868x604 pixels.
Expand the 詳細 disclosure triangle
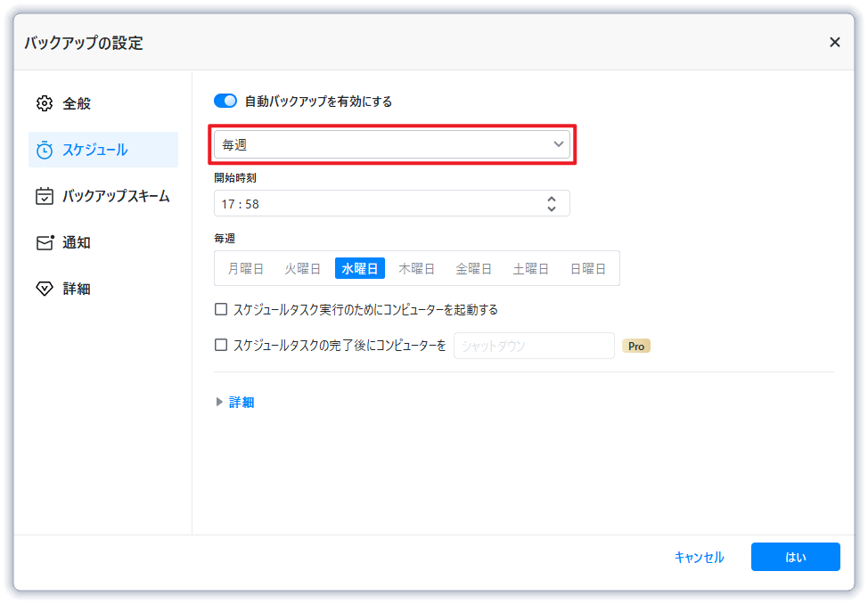point(219,402)
